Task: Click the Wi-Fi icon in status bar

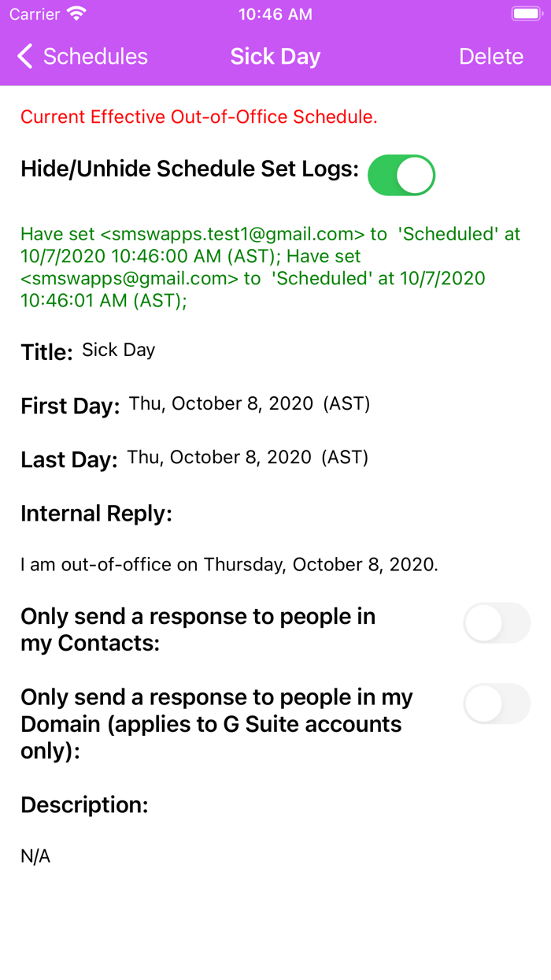Action: click(75, 13)
